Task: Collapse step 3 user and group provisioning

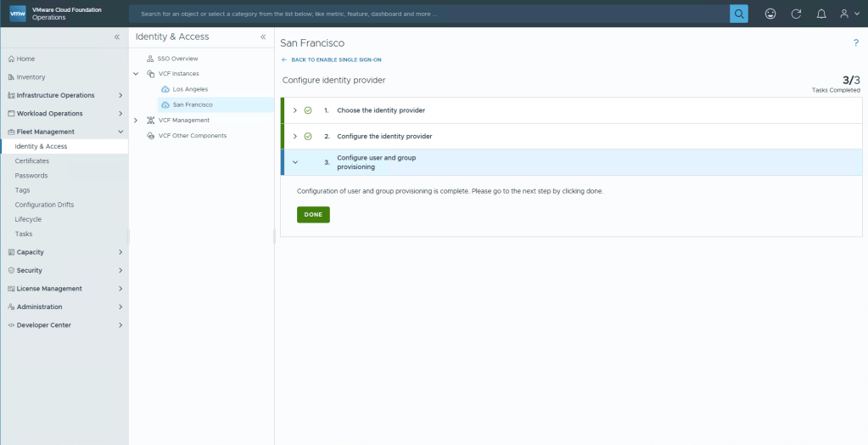Action: pos(294,162)
